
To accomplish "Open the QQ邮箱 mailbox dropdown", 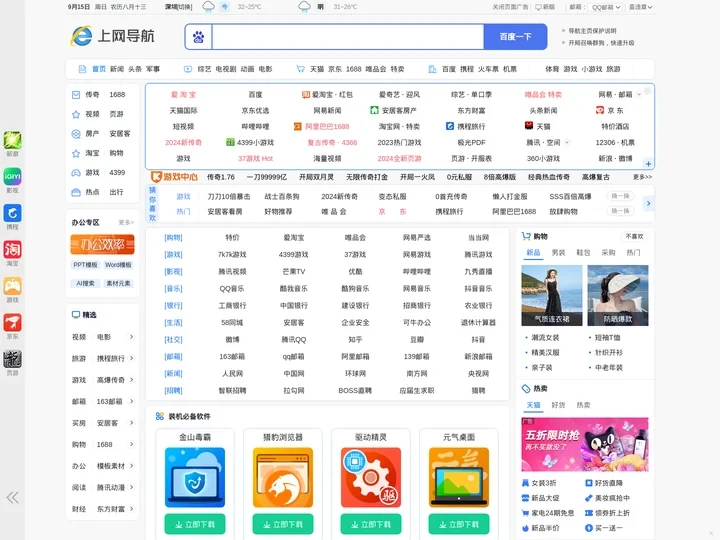I will 605,7.
